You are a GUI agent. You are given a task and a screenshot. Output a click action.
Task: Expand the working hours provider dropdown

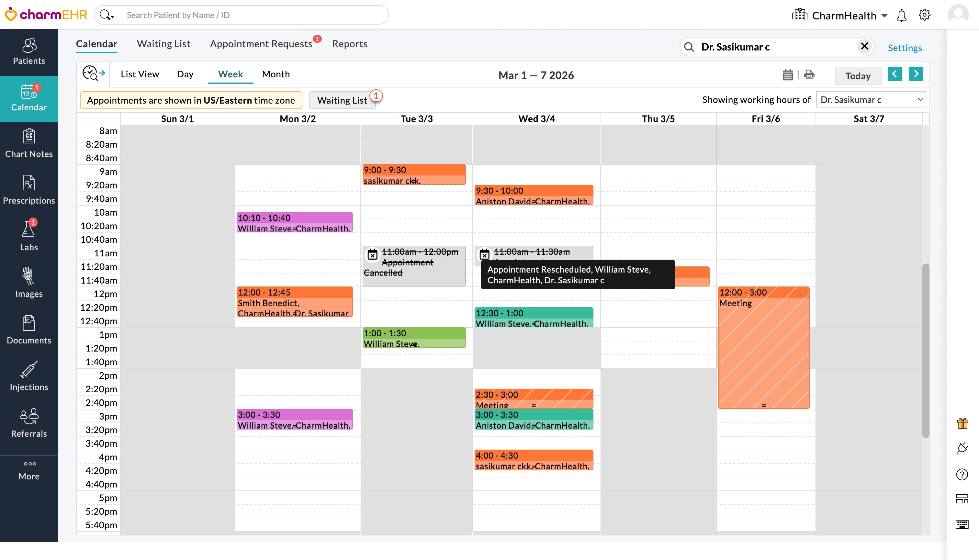tap(871, 100)
